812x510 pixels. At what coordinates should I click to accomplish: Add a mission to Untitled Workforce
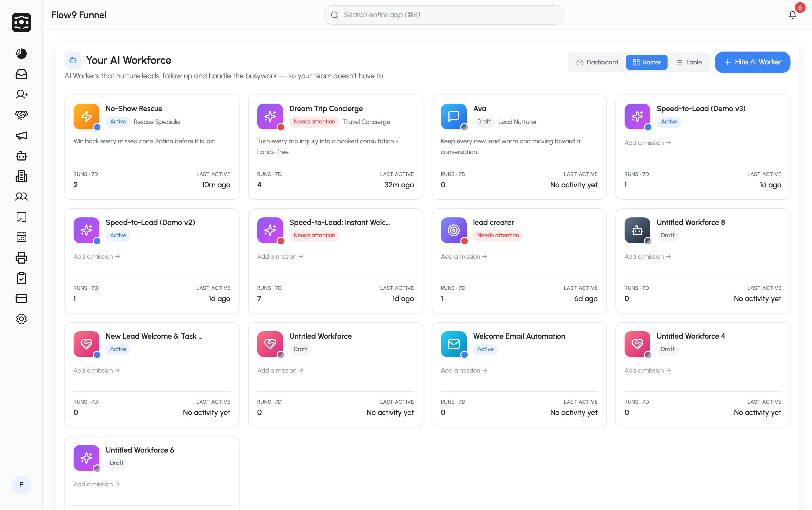280,371
